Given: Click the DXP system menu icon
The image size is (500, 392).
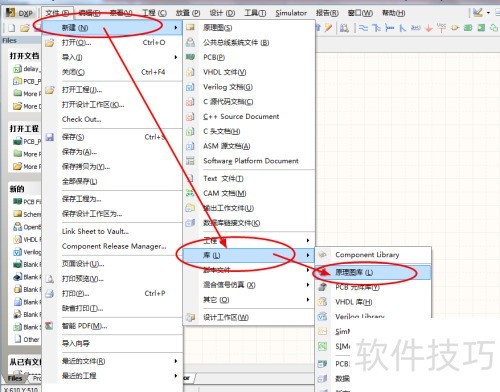Looking at the screenshot, I should point(11,13).
